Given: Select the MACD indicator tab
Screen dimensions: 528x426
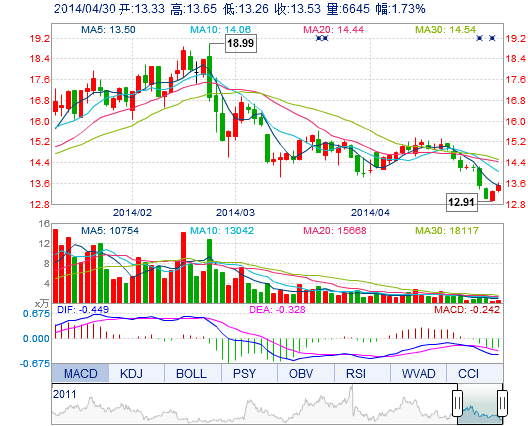Looking at the screenshot, I should (x=80, y=373).
